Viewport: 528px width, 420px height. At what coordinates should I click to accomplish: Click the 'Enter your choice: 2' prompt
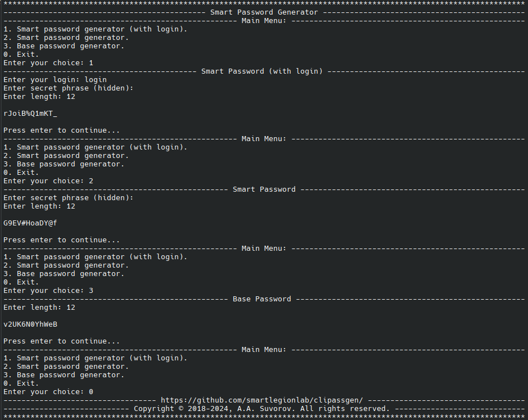[x=48, y=181]
